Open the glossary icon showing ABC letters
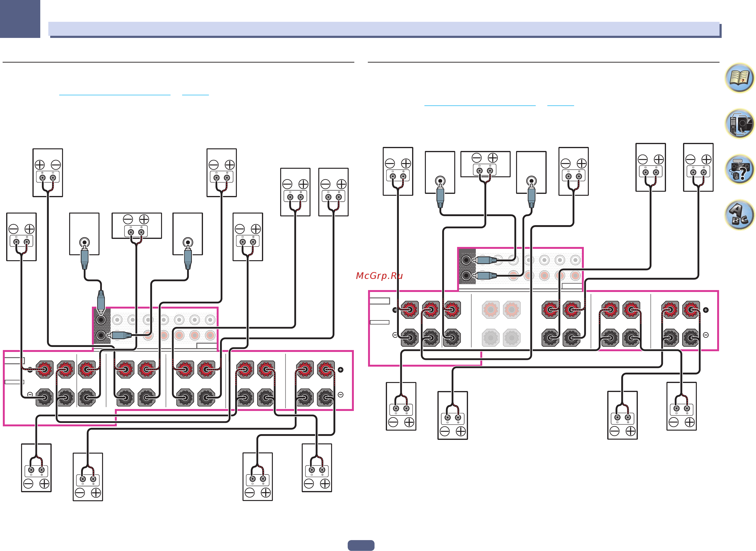 [739, 215]
